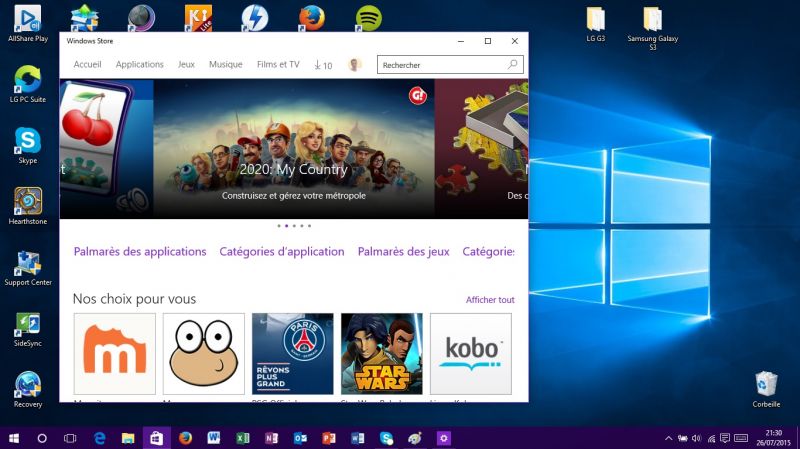Open the Star Wars app tile
Viewport: 800px width, 449px height.
click(x=382, y=354)
